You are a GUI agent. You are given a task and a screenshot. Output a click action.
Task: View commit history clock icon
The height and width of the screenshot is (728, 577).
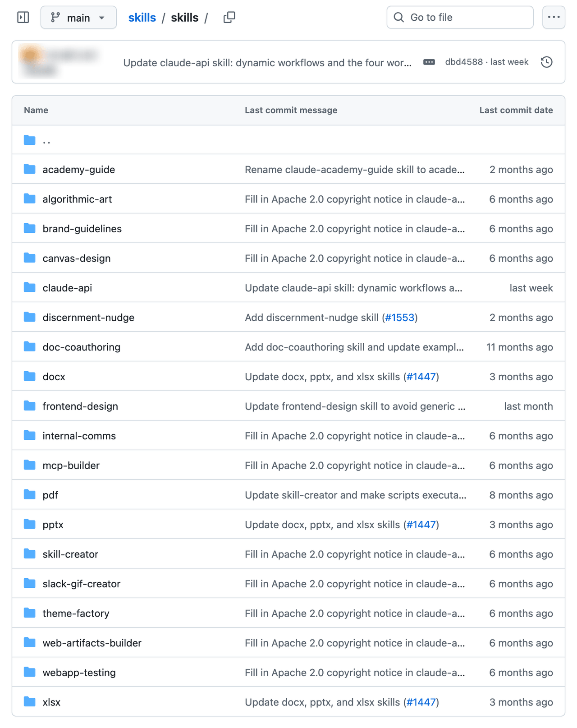[x=546, y=62]
